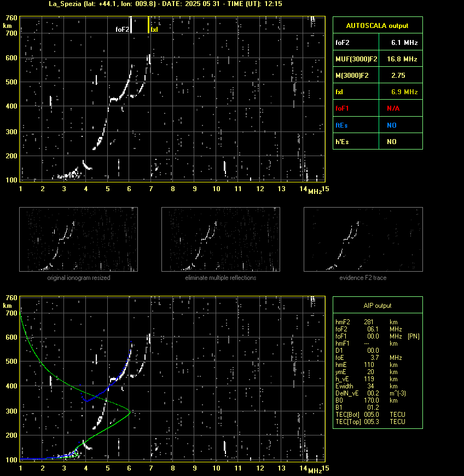Select the DelN_vE 00.2 entry
Viewport: 464px width, 476px height.
[x=371, y=393]
